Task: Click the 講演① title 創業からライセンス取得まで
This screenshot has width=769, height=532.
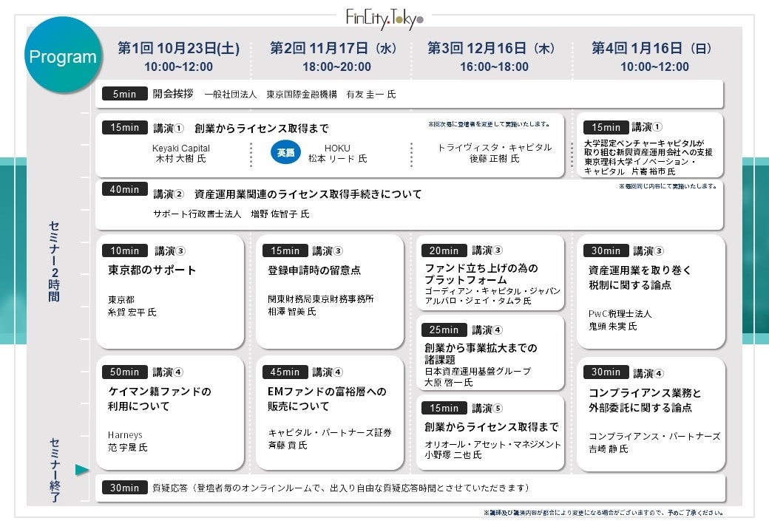Action: point(262,129)
